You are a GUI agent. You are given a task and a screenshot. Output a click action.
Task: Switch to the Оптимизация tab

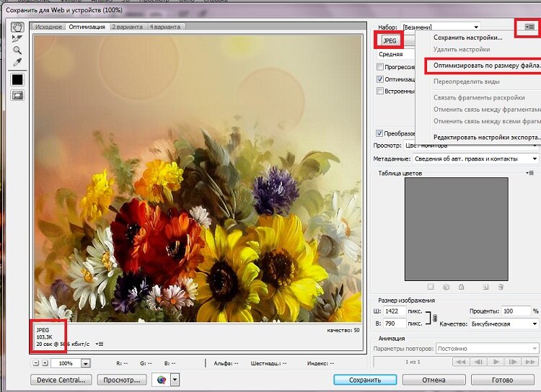tap(87, 27)
